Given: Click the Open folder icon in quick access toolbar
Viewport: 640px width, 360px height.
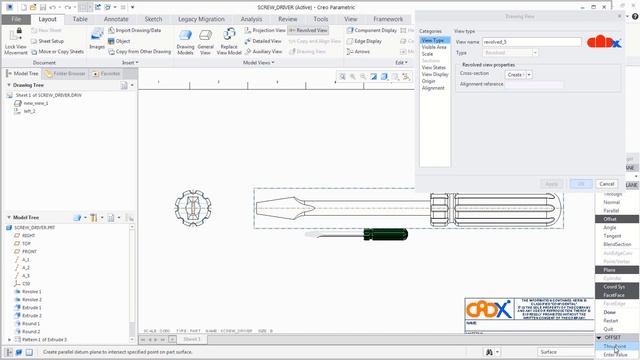Looking at the screenshot, I should tap(33, 7).
